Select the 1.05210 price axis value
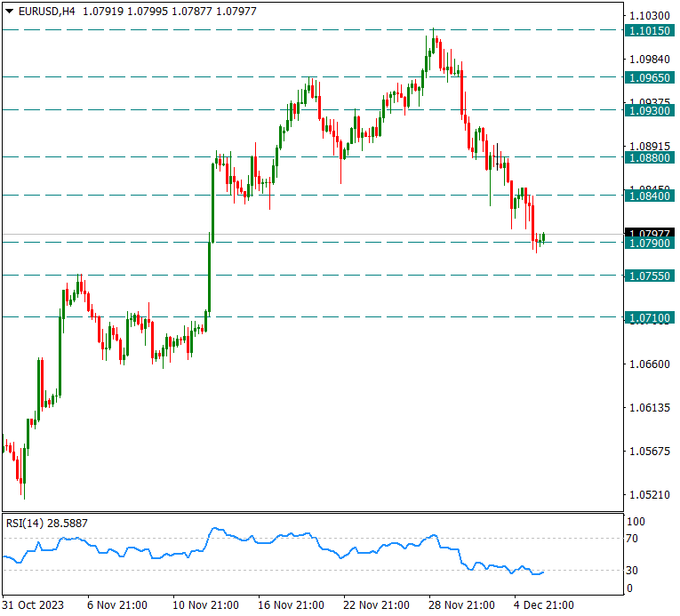The width and height of the screenshot is (680, 616). [649, 495]
